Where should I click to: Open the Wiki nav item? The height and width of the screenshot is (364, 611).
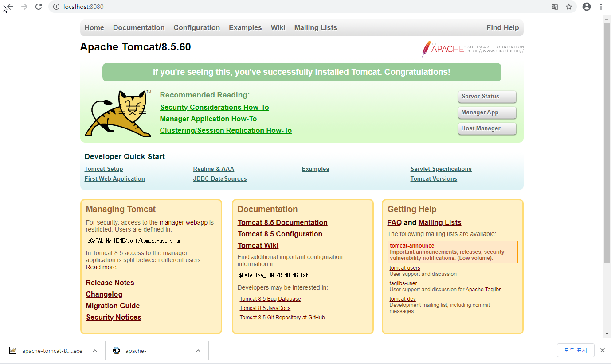pyautogui.click(x=278, y=27)
